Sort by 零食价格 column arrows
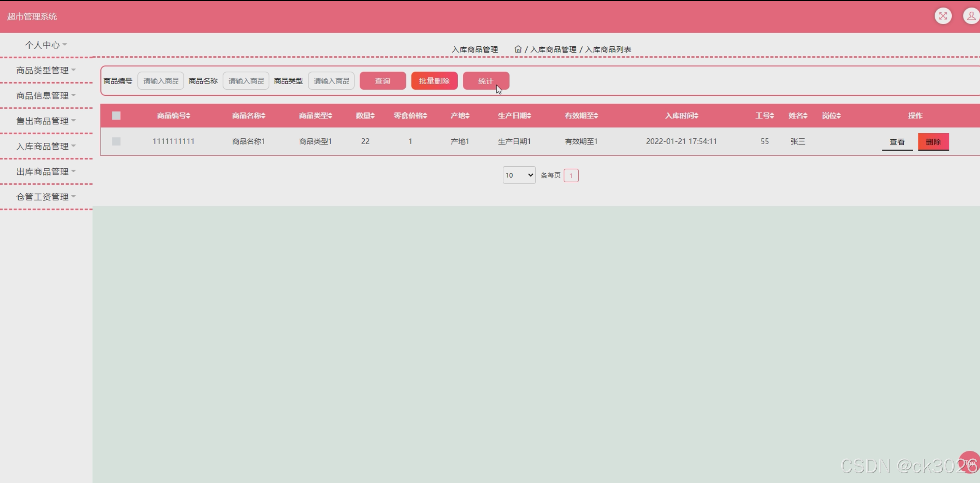The image size is (980, 483). click(425, 116)
